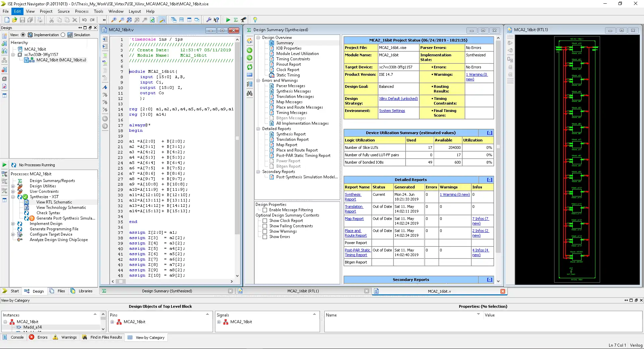Click the code editor vertical scrollbar

click(237, 158)
